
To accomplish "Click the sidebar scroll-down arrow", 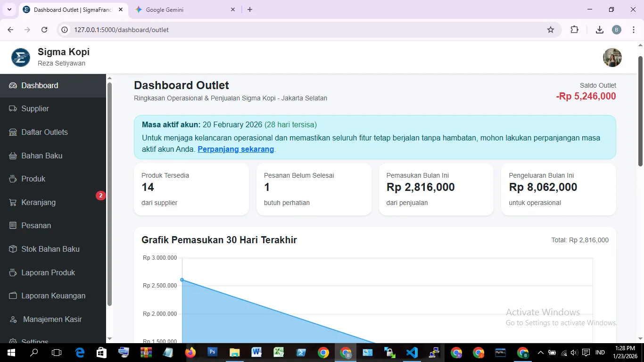I will tap(109, 338).
